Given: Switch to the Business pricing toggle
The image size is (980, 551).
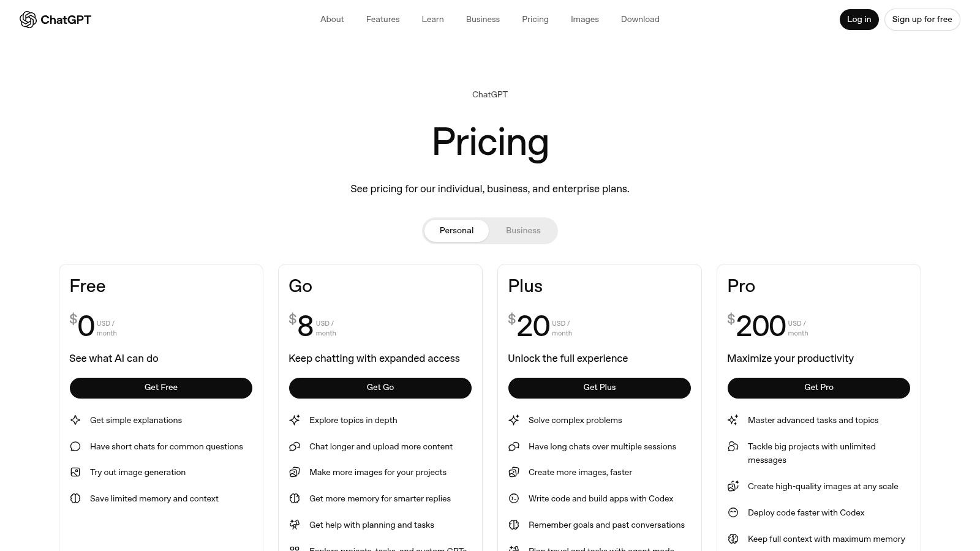Looking at the screenshot, I should coord(523,230).
